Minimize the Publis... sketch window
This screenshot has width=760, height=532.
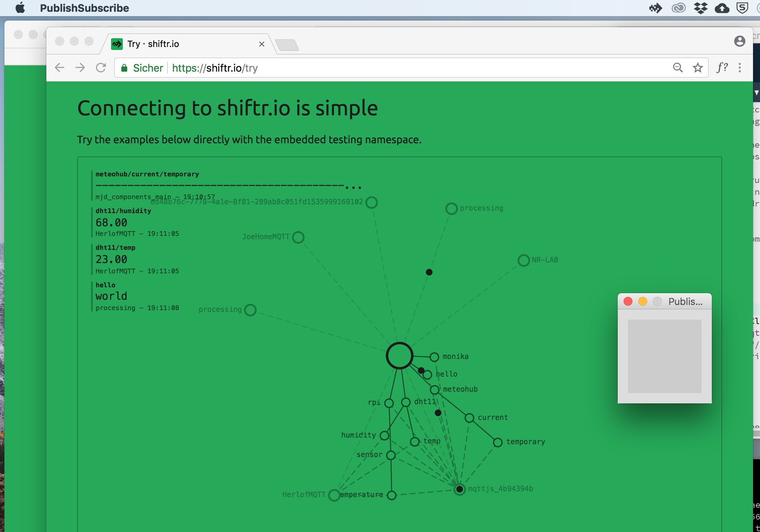(x=643, y=302)
